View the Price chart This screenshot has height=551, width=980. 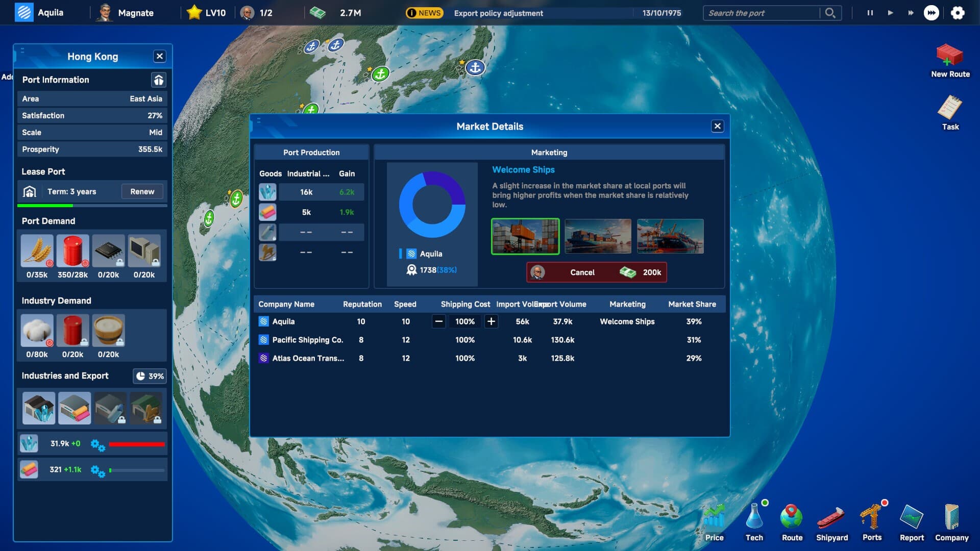click(715, 520)
